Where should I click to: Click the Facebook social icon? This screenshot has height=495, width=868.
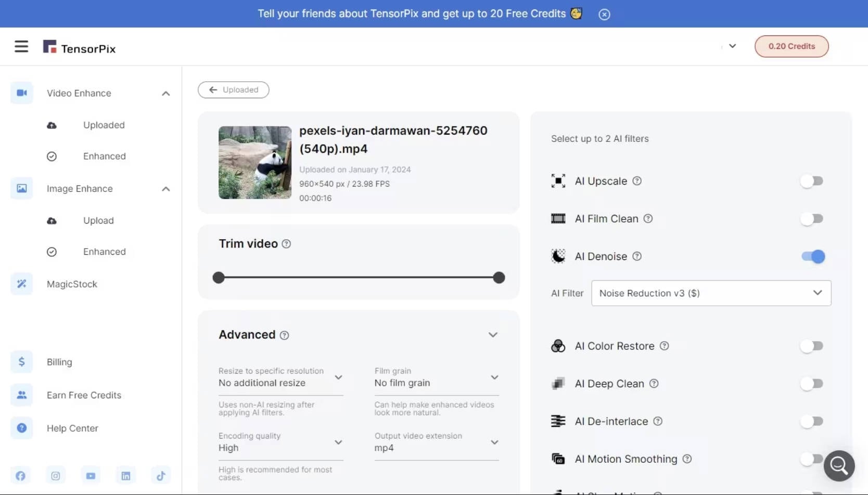(20, 476)
